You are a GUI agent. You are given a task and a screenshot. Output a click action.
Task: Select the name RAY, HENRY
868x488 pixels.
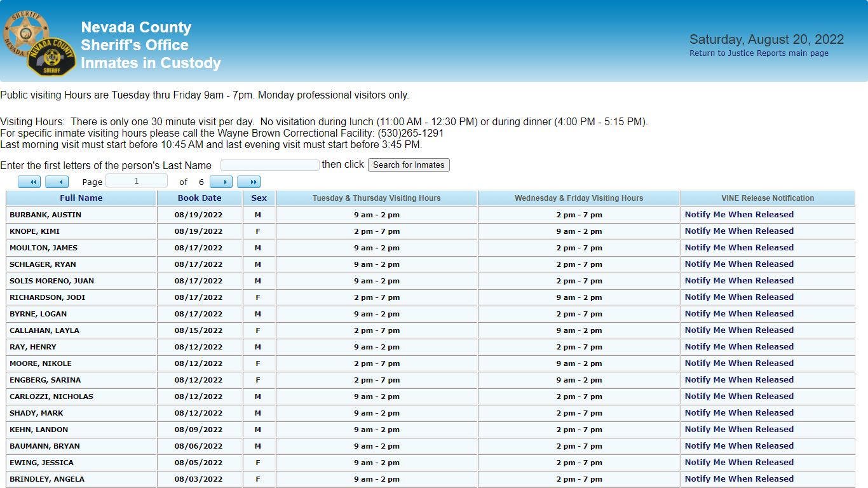pyautogui.click(x=33, y=347)
